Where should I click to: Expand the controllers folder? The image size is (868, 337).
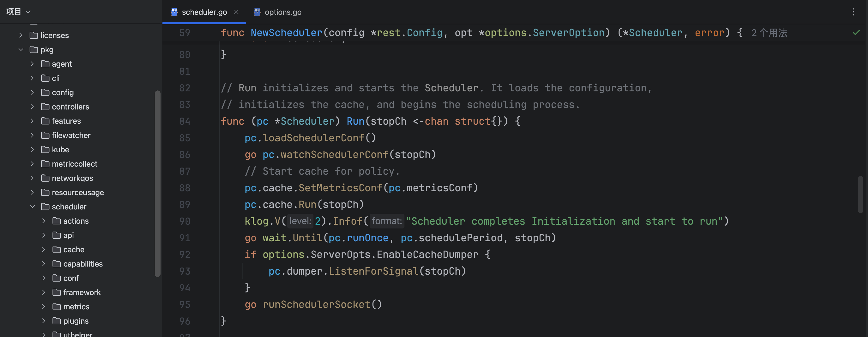click(x=32, y=107)
